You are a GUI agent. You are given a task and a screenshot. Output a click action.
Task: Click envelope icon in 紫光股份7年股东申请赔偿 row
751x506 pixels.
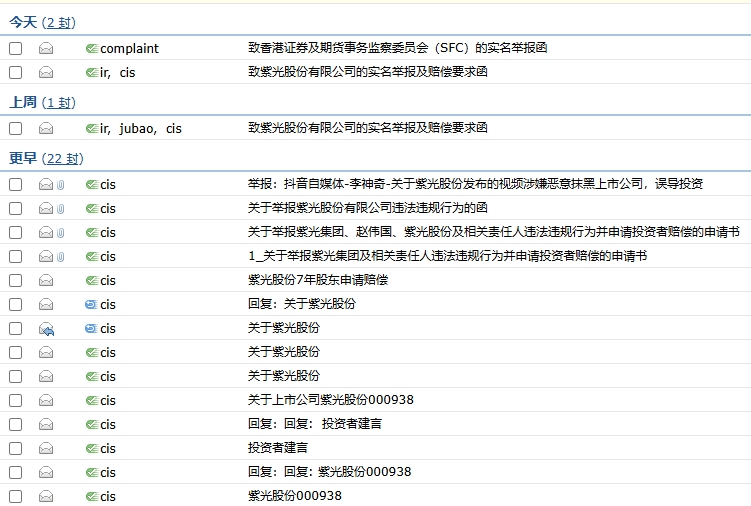(x=46, y=280)
